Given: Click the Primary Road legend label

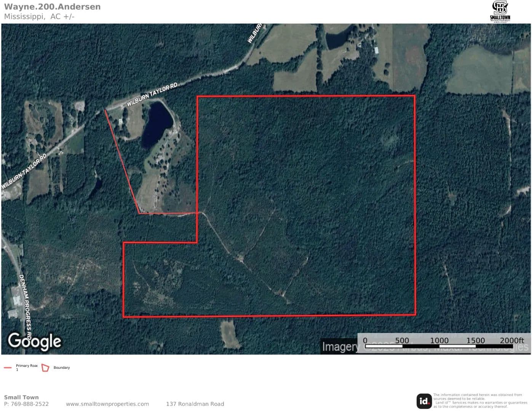Looking at the screenshot, I should (26, 366).
